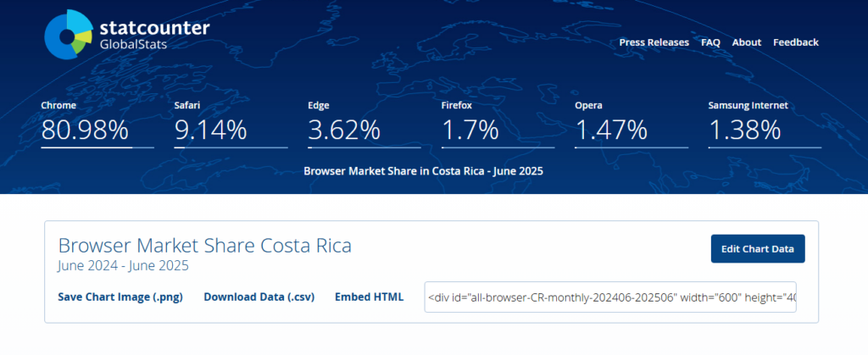Select the Samsung Internet 1.38% statistic
Viewport: 868px width, 355px height.
point(765,125)
